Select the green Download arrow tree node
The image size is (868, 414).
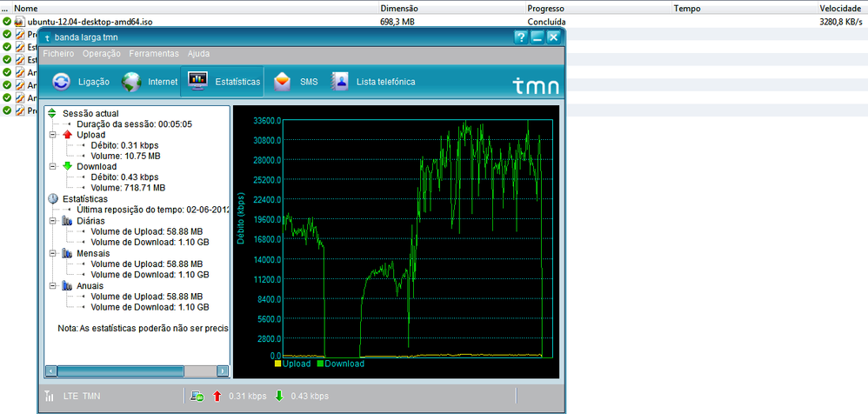[x=68, y=166]
